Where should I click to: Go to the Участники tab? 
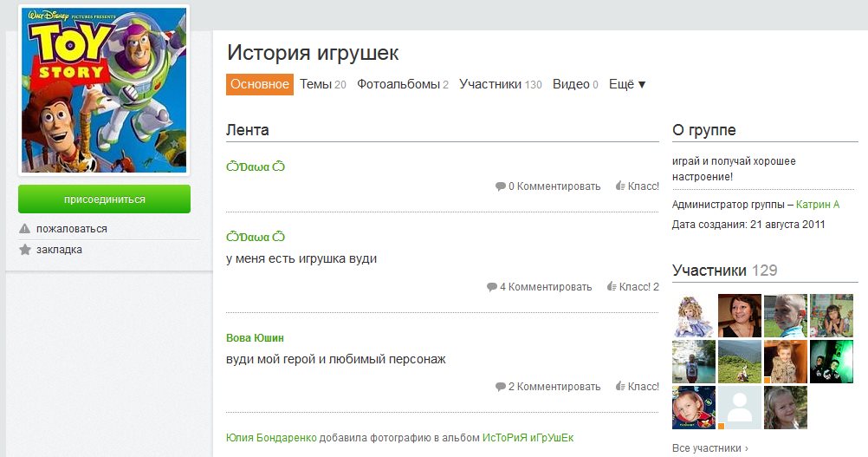[x=501, y=84]
